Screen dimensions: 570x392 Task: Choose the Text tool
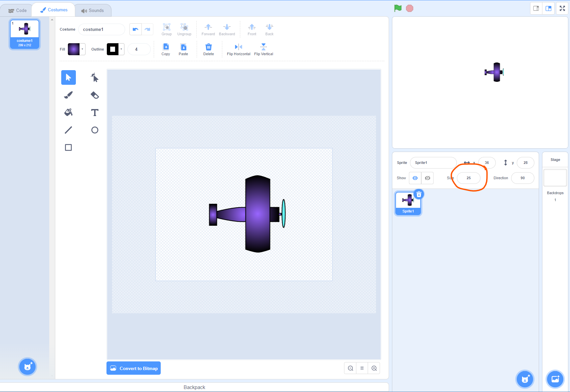click(95, 112)
